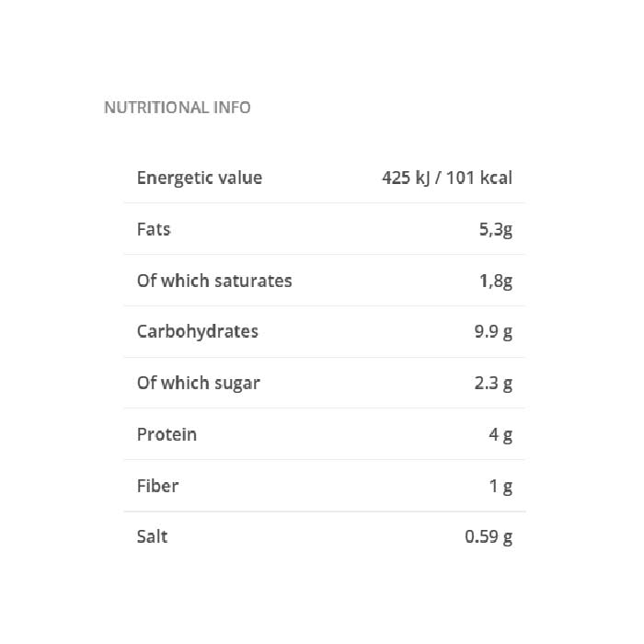Select the 0.59 g salt value
This screenshot has width=644, height=644.
(x=489, y=536)
